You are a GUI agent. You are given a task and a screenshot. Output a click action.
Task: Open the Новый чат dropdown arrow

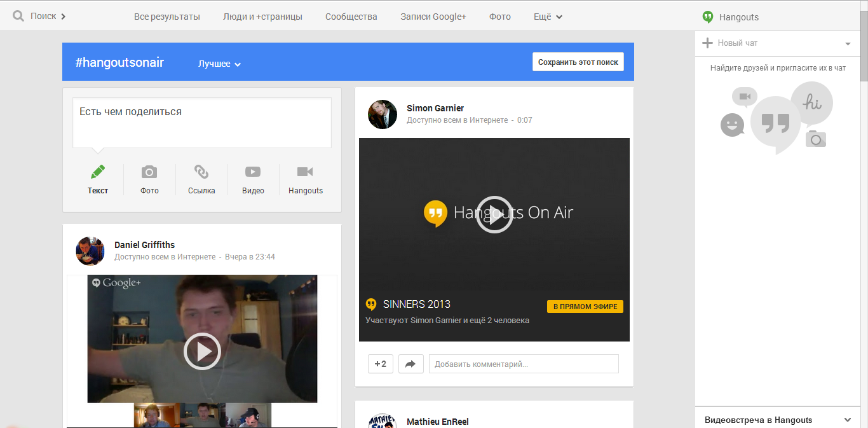pyautogui.click(x=848, y=44)
